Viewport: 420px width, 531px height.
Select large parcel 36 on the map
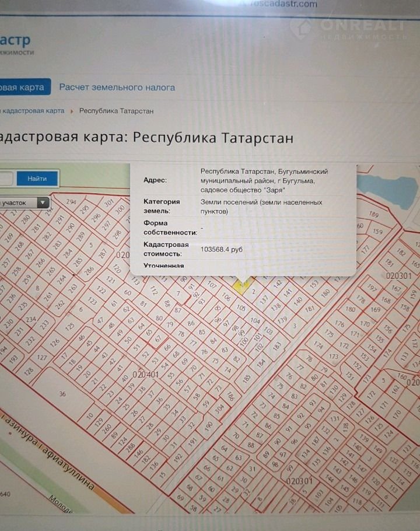62,394
